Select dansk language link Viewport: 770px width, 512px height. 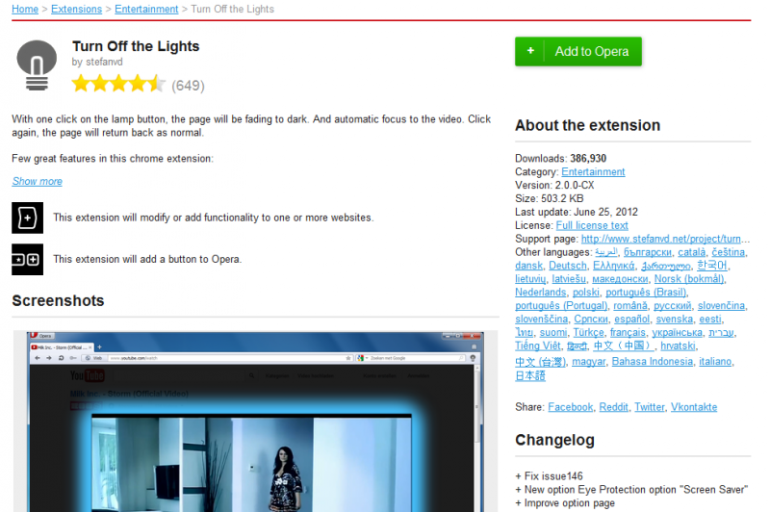pyautogui.click(x=529, y=266)
